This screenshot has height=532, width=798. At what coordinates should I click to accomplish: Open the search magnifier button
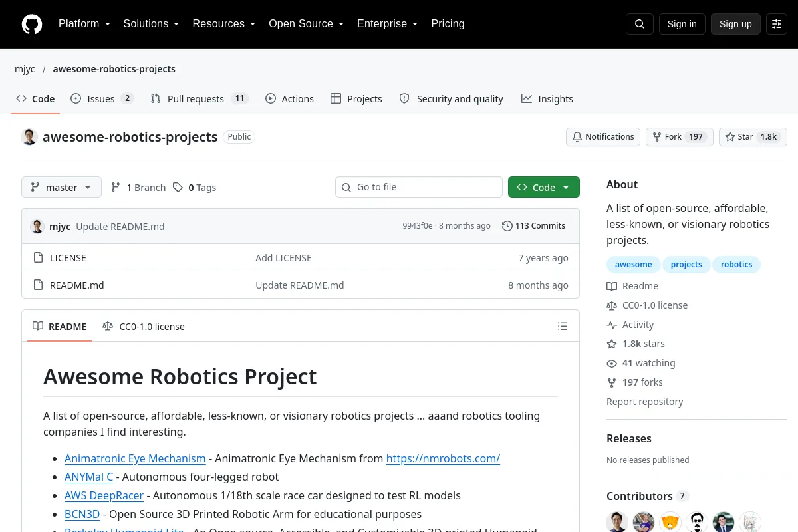pos(640,24)
